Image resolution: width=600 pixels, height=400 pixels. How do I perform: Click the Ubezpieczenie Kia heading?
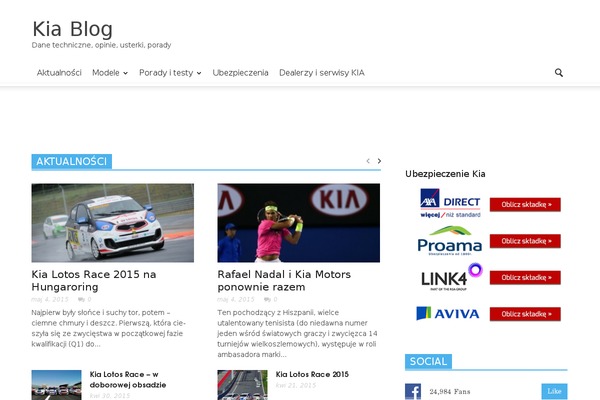(x=445, y=174)
